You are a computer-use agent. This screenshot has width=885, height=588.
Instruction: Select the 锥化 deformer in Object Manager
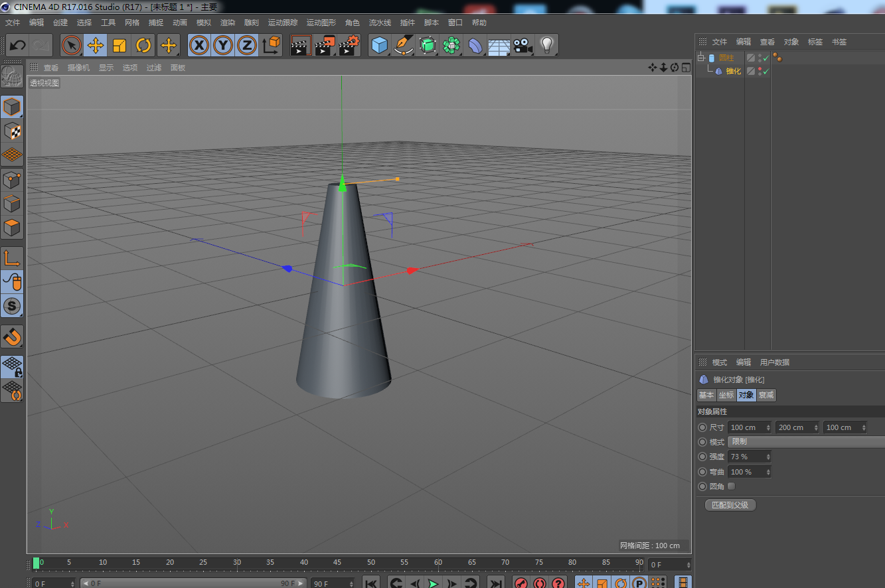tap(734, 71)
